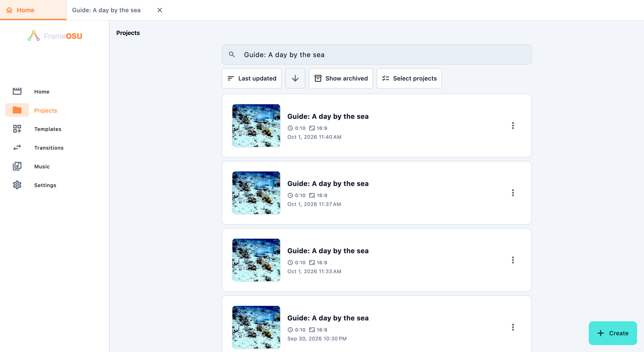Switch to the 'Guide: A day by the sea' tab
Viewport: 644px width, 352px height.
[x=106, y=10]
